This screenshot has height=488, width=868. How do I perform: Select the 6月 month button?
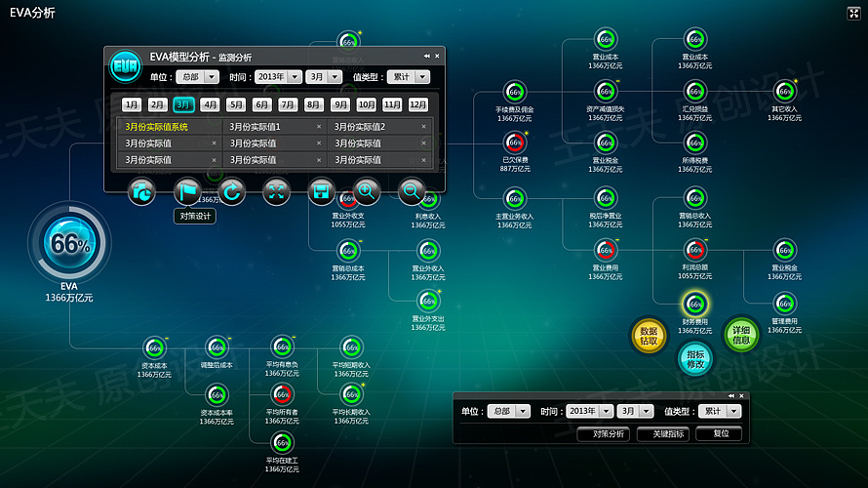[x=262, y=104]
